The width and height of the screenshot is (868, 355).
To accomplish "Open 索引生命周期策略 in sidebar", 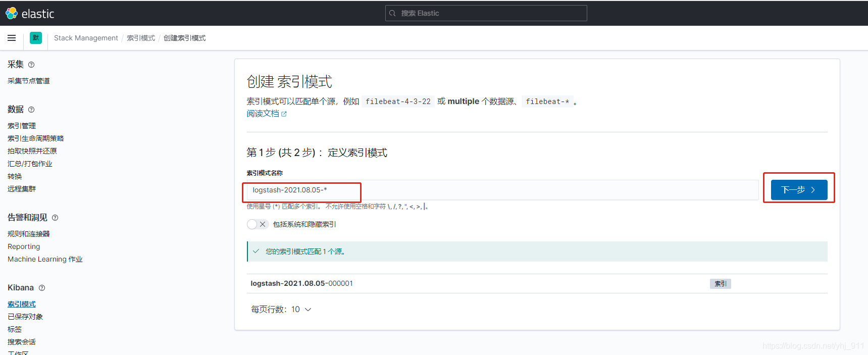I will point(36,138).
